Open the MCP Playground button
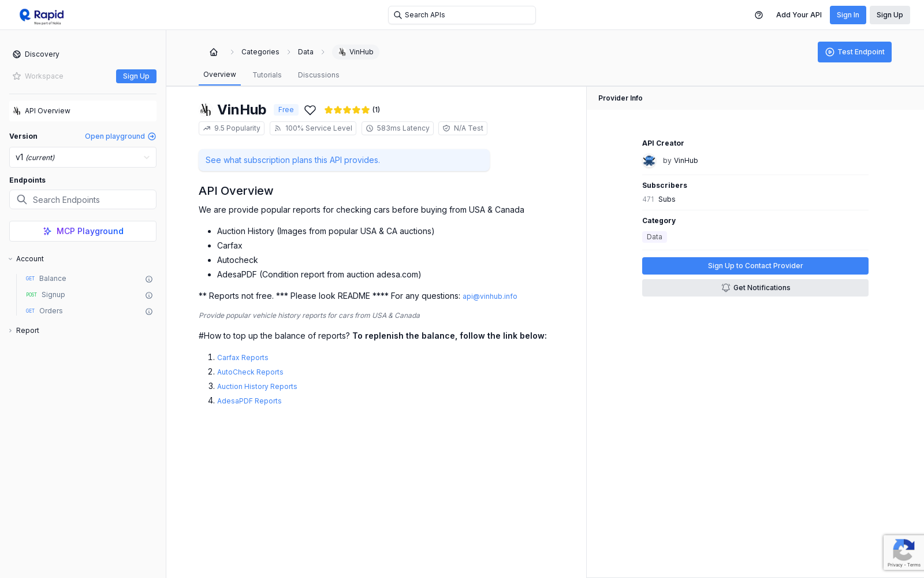924x578 pixels. [83, 231]
